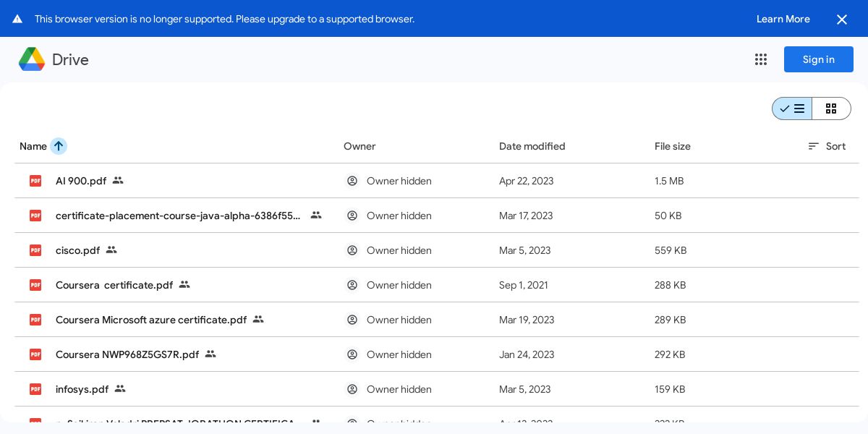Click the warning triangle icon in banner
868x434 pixels.
pyautogui.click(x=17, y=19)
